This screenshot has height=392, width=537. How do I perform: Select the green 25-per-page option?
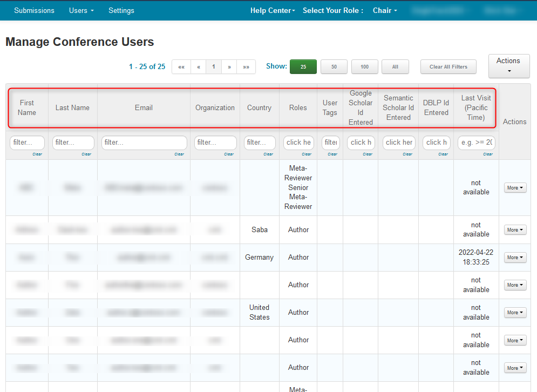click(x=303, y=66)
